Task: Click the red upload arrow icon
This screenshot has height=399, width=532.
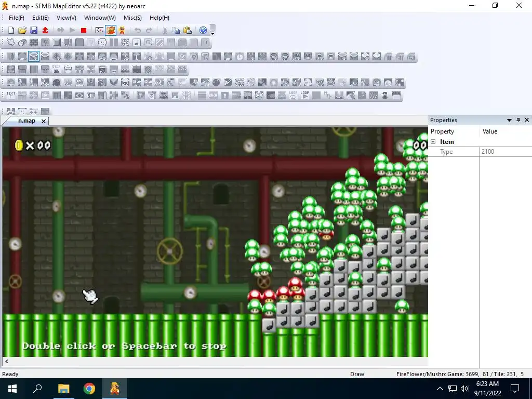Action: click(45, 31)
